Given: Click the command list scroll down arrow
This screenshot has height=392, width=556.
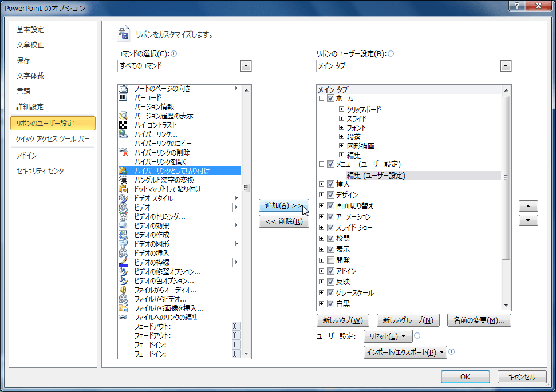Looking at the screenshot, I should click(246, 354).
